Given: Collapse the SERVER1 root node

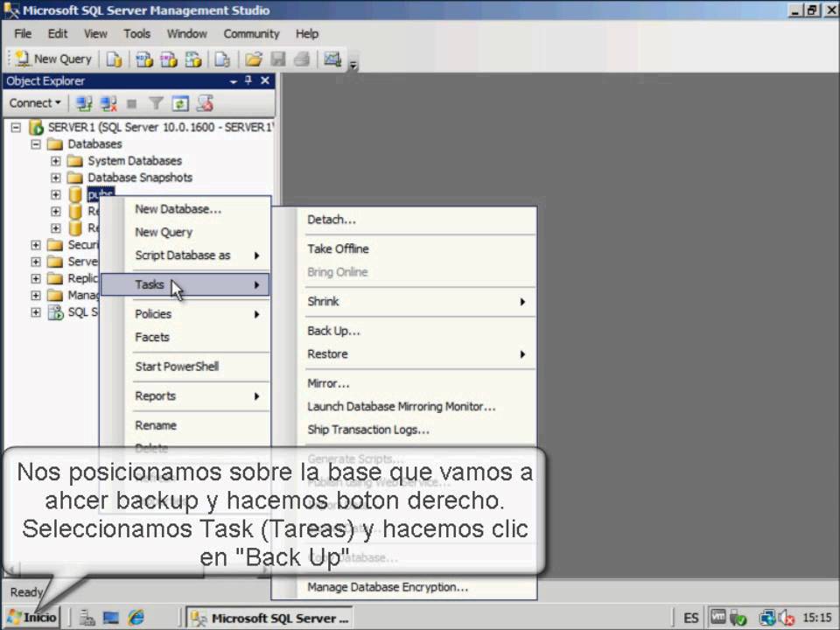Looking at the screenshot, I should click(x=16, y=128).
